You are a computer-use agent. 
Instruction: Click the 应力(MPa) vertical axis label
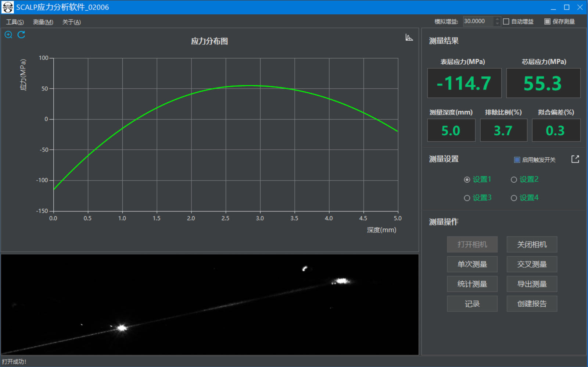click(23, 75)
